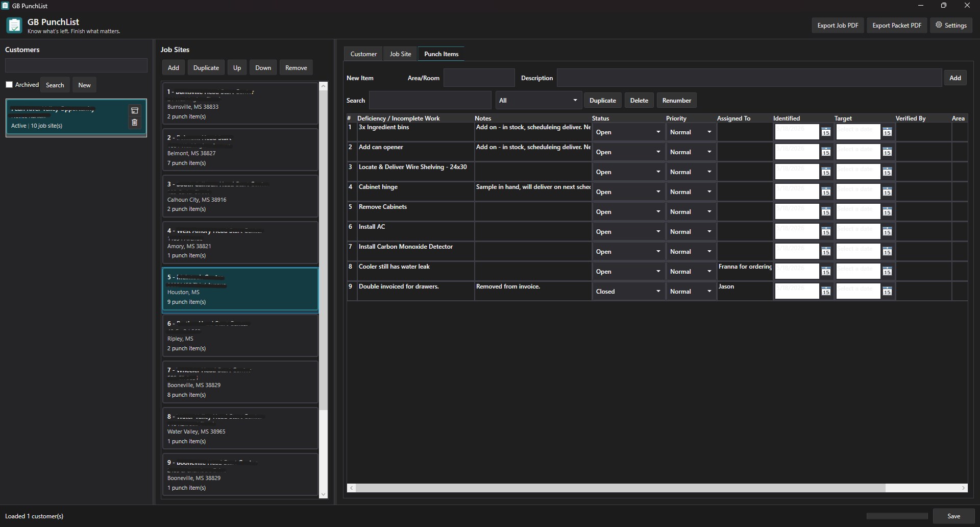Image resolution: width=980 pixels, height=527 pixels.
Task: Open Target calendar for Cabinet hinge
Action: pyautogui.click(x=887, y=192)
